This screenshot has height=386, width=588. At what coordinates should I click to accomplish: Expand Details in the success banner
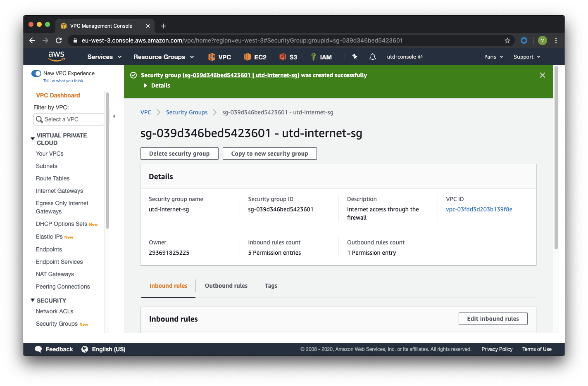pos(157,85)
